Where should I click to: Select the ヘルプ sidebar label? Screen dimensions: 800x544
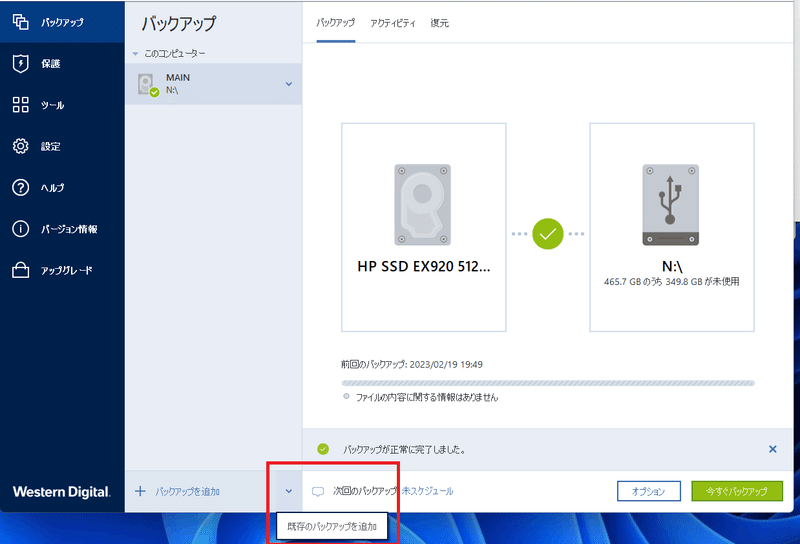(x=53, y=188)
